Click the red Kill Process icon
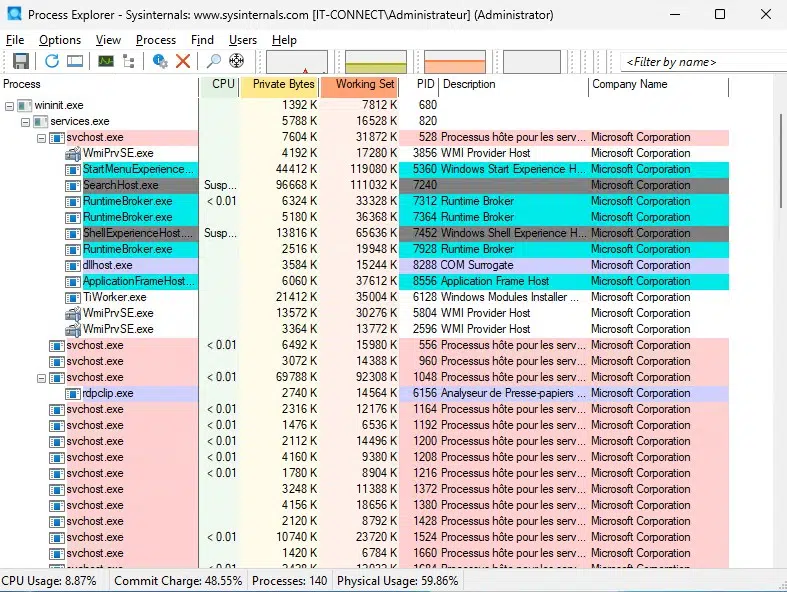This screenshot has width=787, height=592. coord(183,61)
